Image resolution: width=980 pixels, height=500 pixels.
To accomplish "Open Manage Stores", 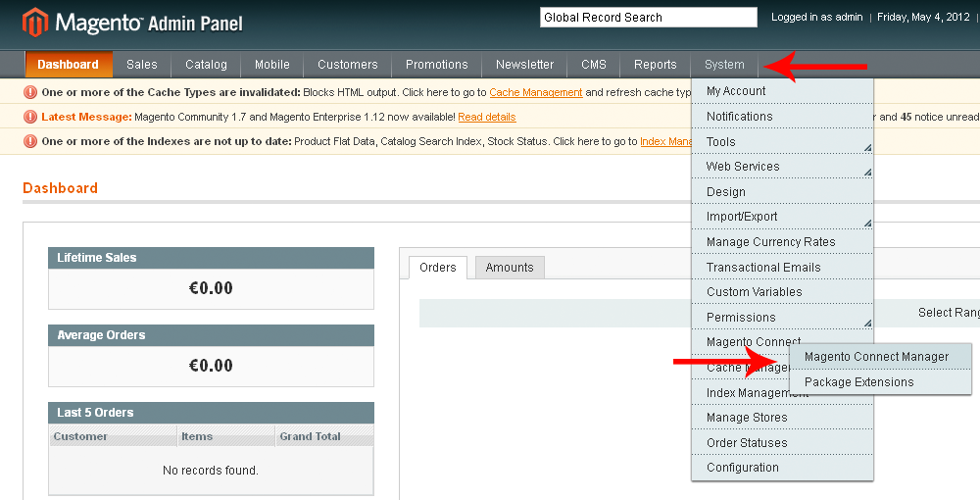I will click(x=782, y=418).
